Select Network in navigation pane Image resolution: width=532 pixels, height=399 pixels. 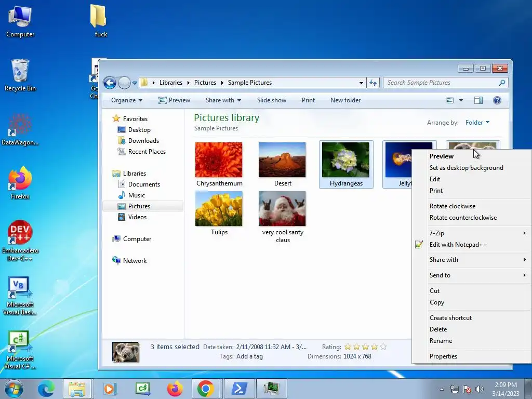click(135, 261)
